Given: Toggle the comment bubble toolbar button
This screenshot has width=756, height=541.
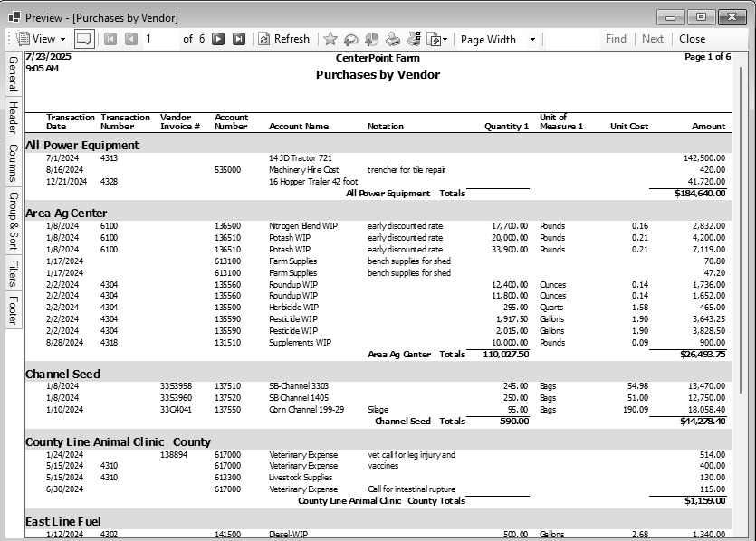Looking at the screenshot, I should 83,39.
